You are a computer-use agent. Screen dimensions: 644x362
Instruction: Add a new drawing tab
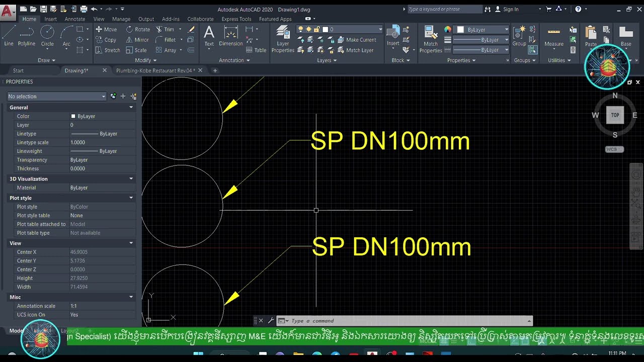(215, 70)
